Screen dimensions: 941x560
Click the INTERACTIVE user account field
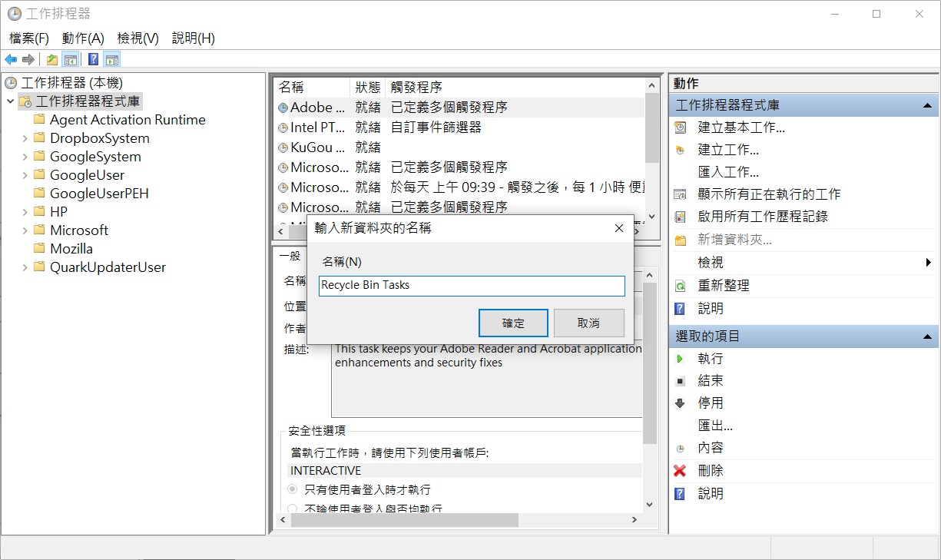(x=465, y=471)
